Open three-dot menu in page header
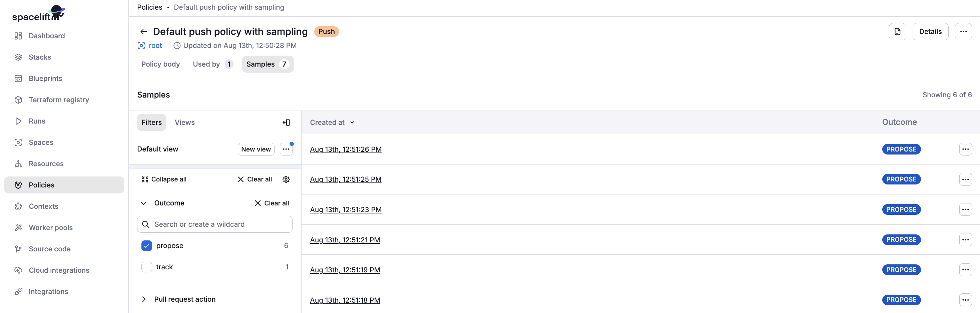The height and width of the screenshot is (313, 980). 963,32
